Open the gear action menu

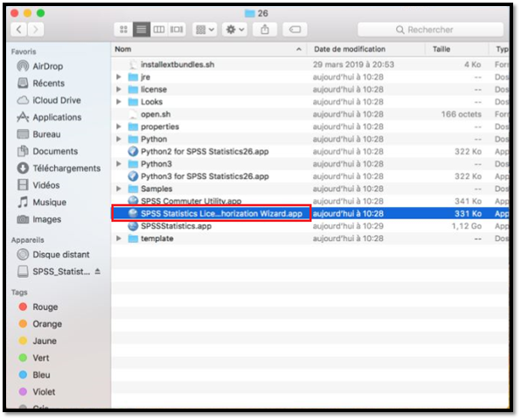coord(234,30)
